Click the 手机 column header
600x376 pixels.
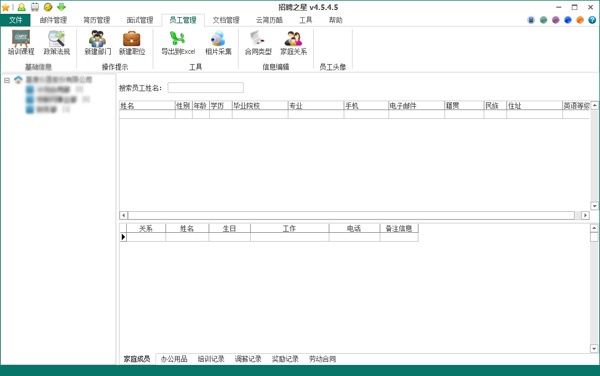(x=366, y=106)
